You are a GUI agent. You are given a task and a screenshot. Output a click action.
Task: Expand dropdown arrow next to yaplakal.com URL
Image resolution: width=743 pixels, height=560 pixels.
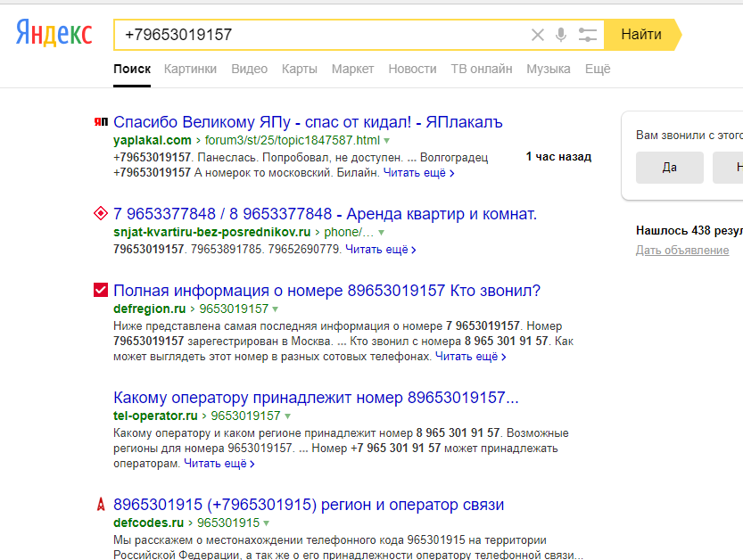pos(387,141)
